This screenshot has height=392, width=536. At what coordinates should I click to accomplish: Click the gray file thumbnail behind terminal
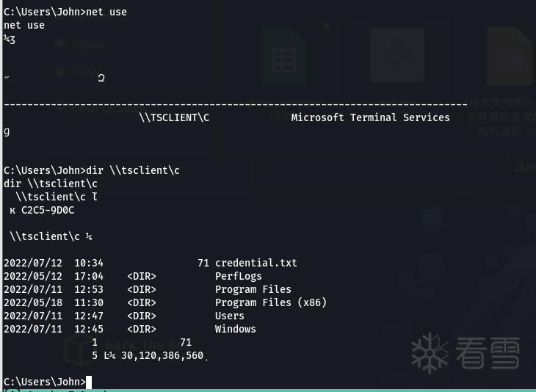pyautogui.click(x=396, y=57)
